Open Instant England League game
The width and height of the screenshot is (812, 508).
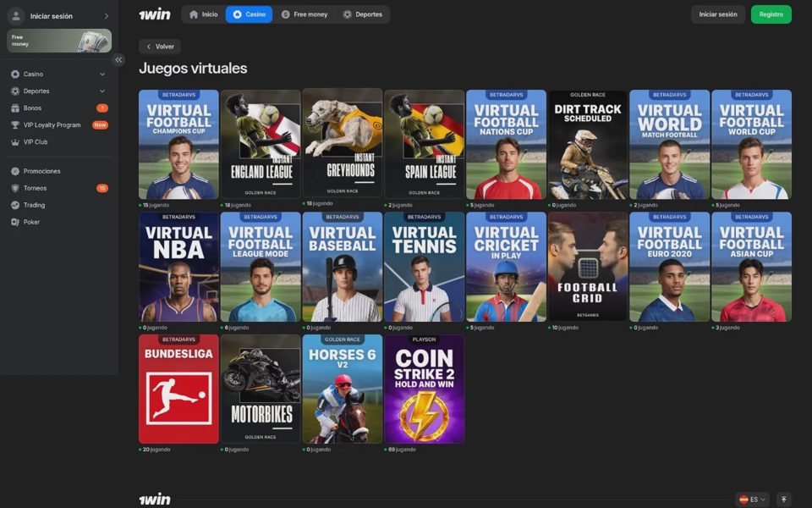[261, 145]
